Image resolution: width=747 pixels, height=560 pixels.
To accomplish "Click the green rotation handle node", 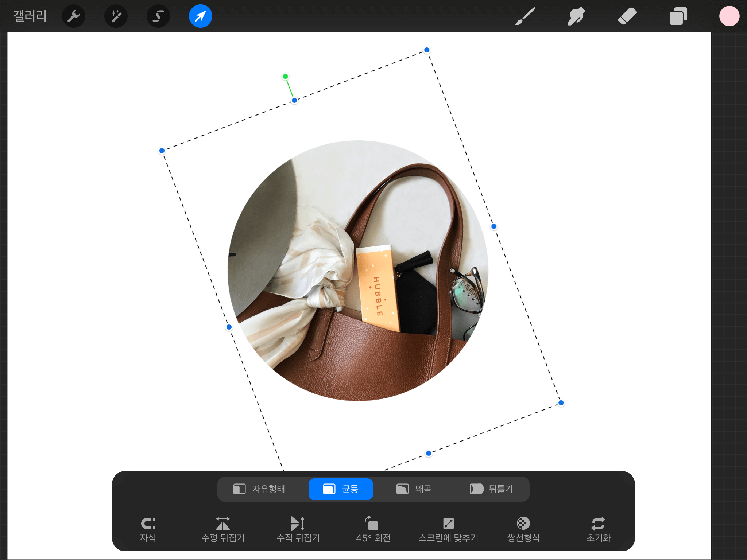I will point(285,77).
